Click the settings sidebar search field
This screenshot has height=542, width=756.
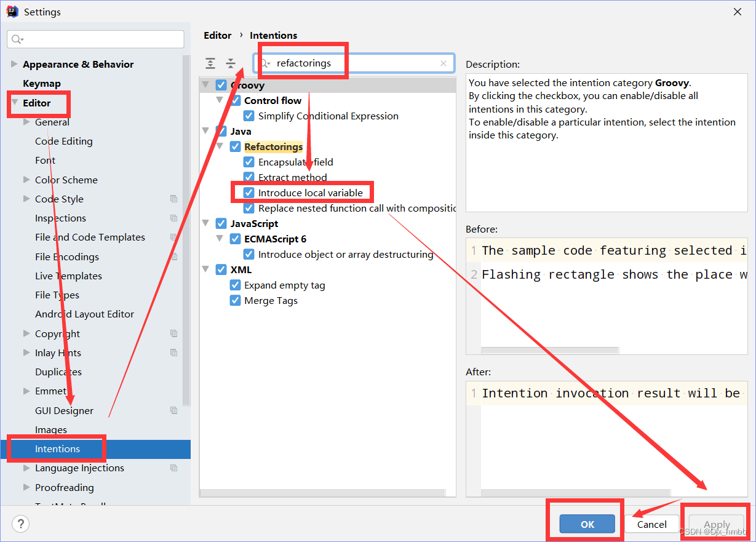[x=95, y=39]
